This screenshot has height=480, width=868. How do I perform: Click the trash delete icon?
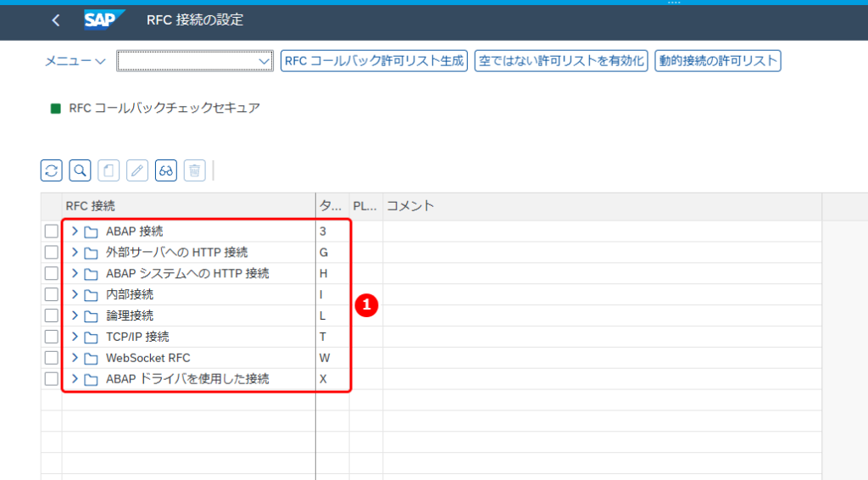pyautogui.click(x=194, y=170)
